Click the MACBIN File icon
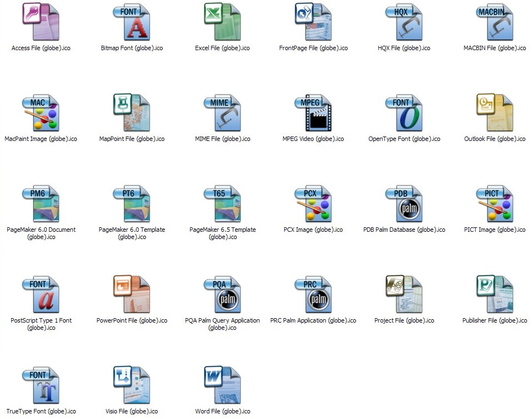532x419 pixels. 495,22
